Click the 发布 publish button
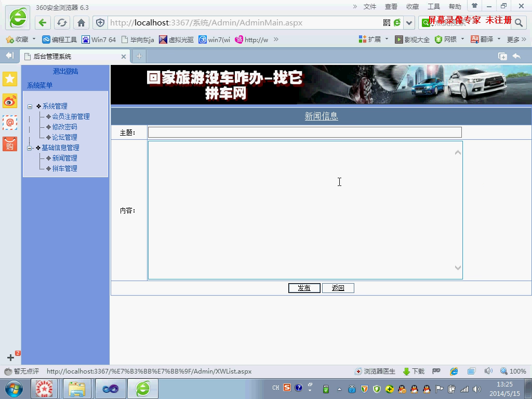Image resolution: width=532 pixels, height=399 pixels. click(304, 288)
